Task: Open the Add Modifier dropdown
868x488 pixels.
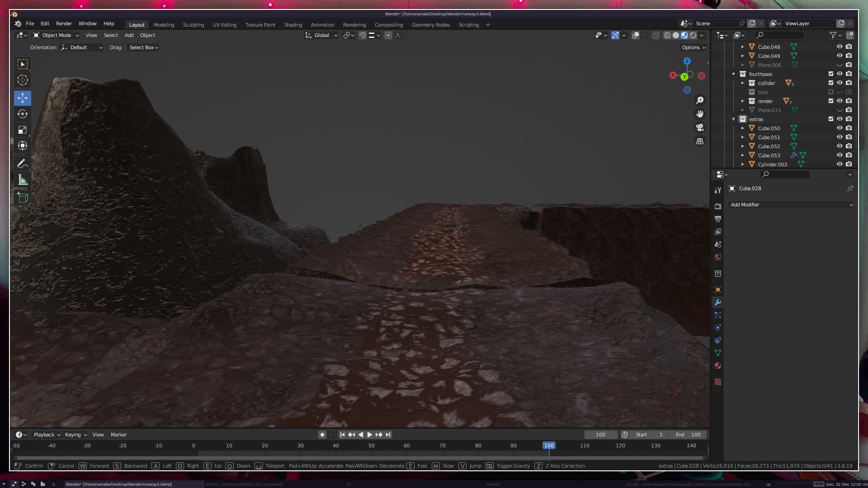Action: [x=791, y=205]
